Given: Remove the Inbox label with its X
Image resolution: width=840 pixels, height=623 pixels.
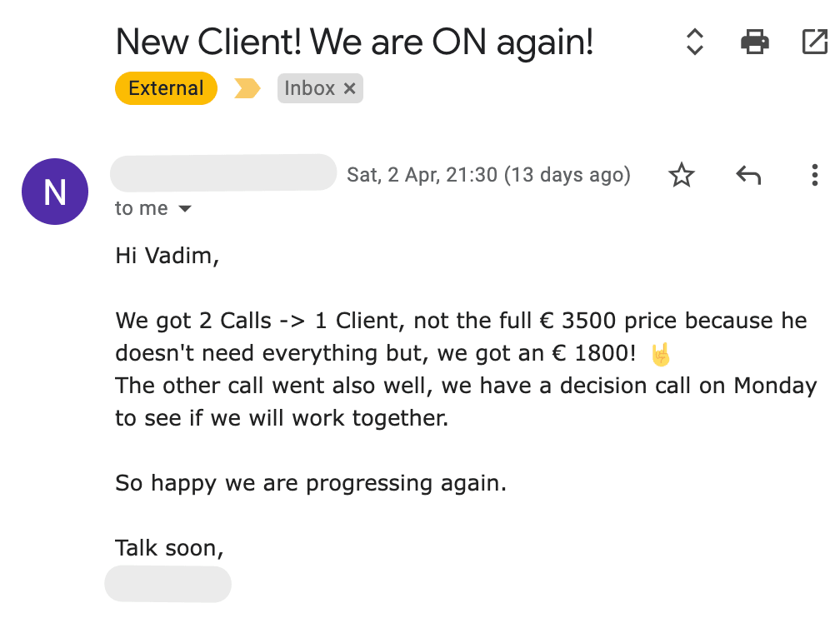Looking at the screenshot, I should (x=350, y=88).
